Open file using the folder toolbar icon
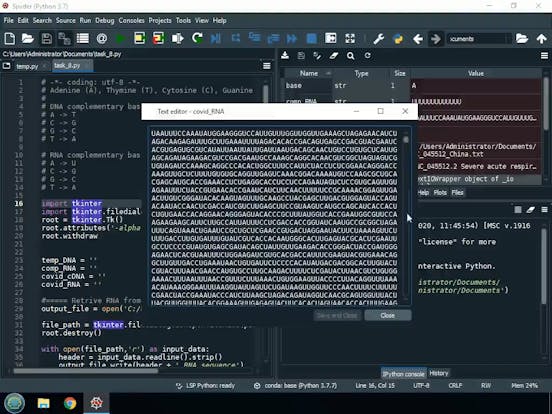 (28, 38)
